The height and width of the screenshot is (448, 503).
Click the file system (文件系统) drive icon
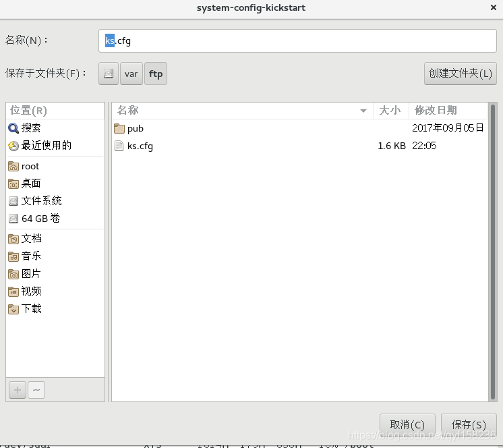click(x=13, y=201)
